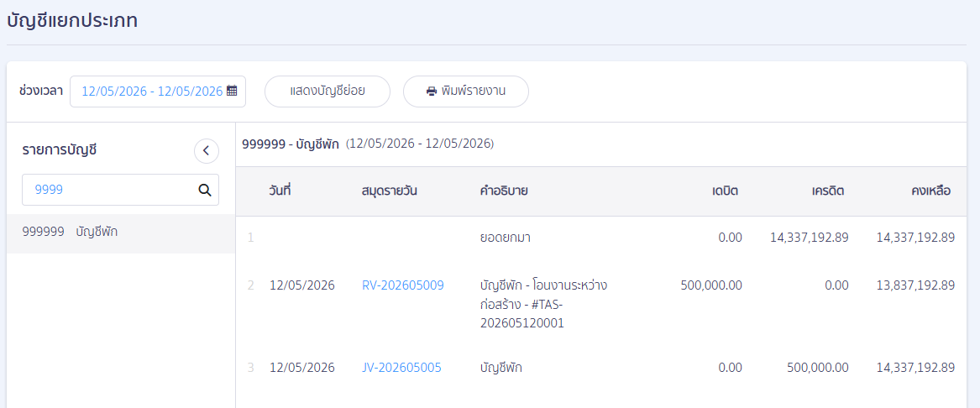Click the printer icon on the print report button
Viewport: 980px width, 408px height.
pos(432,92)
